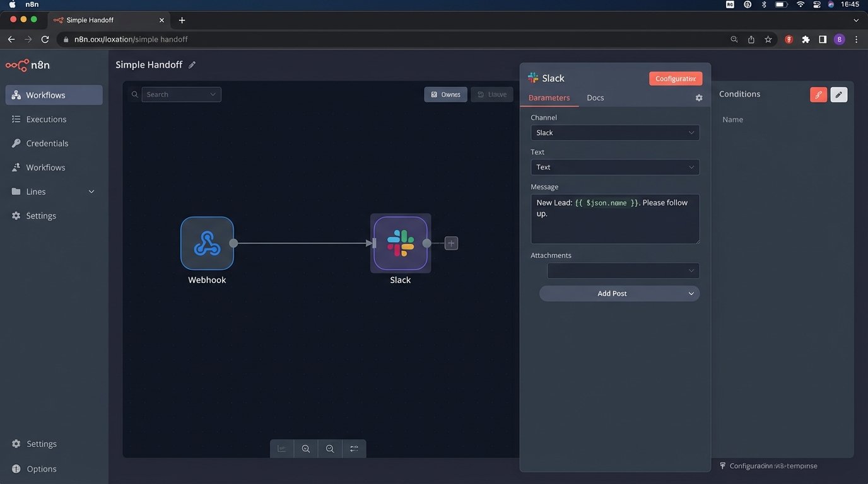Toggle the pencil edit icon in Conditions panel
This screenshot has height=484, width=868.
[838, 94]
